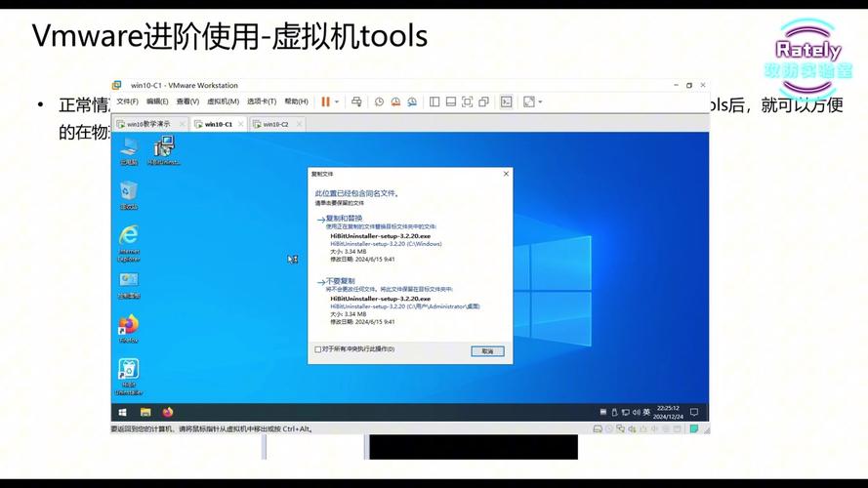868x488 pixels.
Task: Switch input language via the 英 indicator
Action: (646, 412)
